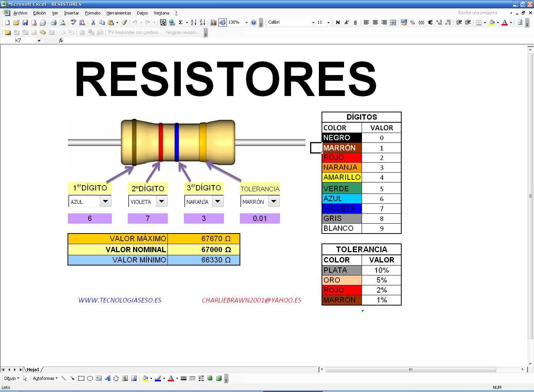Select the AutoSum icon on the toolbar

180,23
